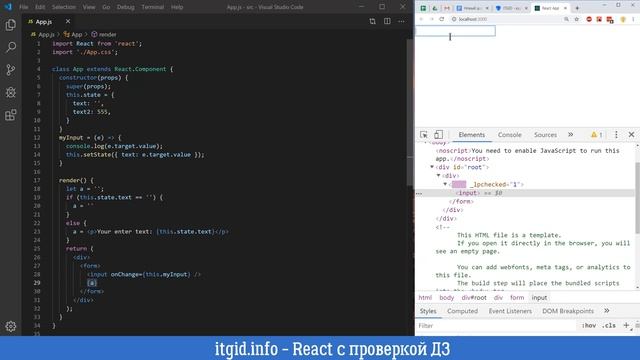This screenshot has height=360, width=640.
Task: Open the File menu in VS Code
Action: click(x=24, y=7)
